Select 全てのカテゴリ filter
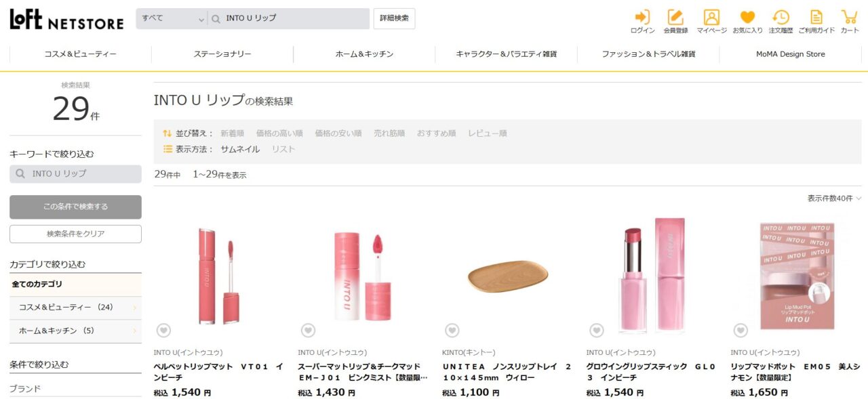Screen dimensions: 868x399 coord(75,285)
